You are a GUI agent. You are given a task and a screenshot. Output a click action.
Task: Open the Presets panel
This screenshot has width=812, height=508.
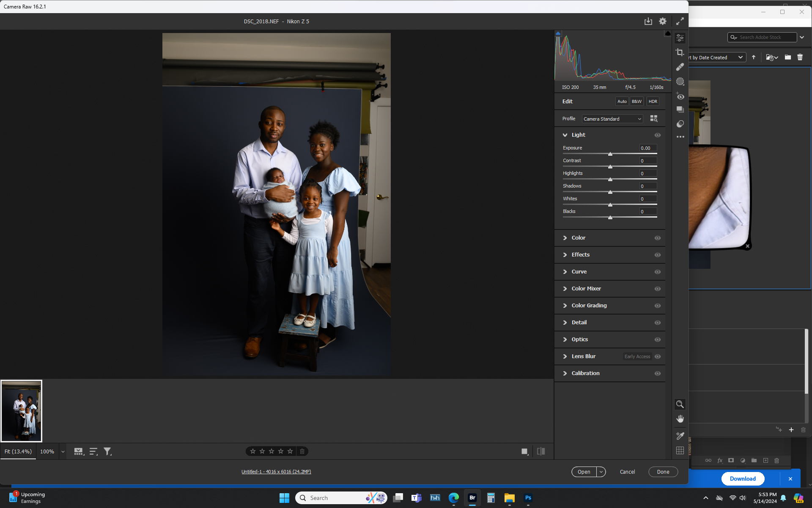coord(680,109)
